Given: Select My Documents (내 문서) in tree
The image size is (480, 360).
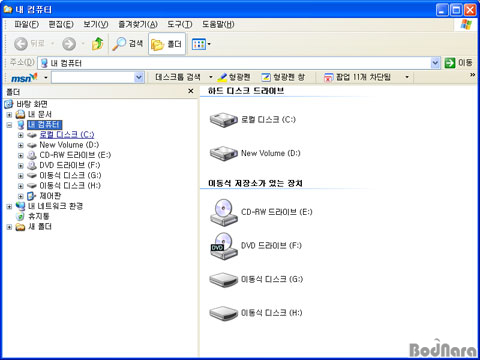Looking at the screenshot, I should click(40, 114).
